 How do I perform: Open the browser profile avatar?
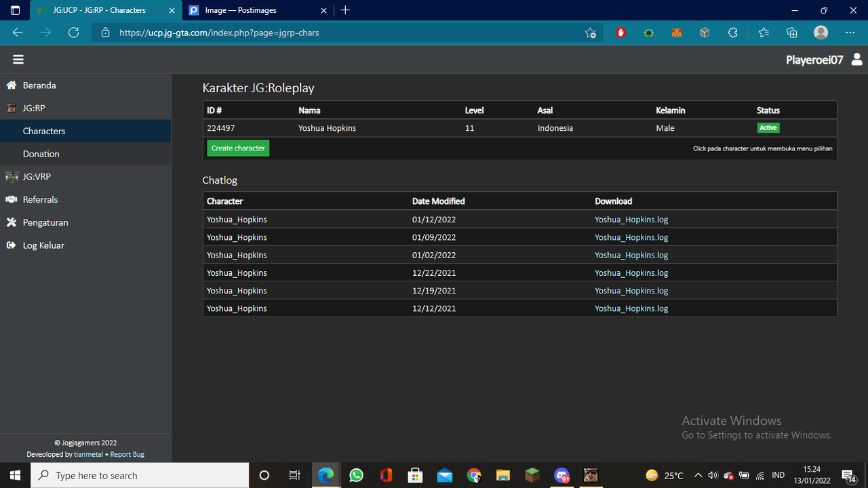(x=821, y=33)
